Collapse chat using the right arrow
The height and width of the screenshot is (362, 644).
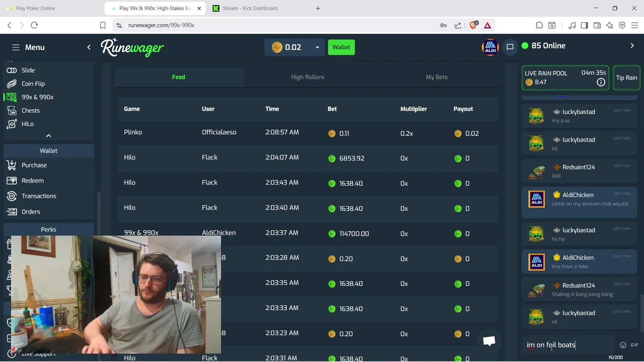[x=632, y=46]
